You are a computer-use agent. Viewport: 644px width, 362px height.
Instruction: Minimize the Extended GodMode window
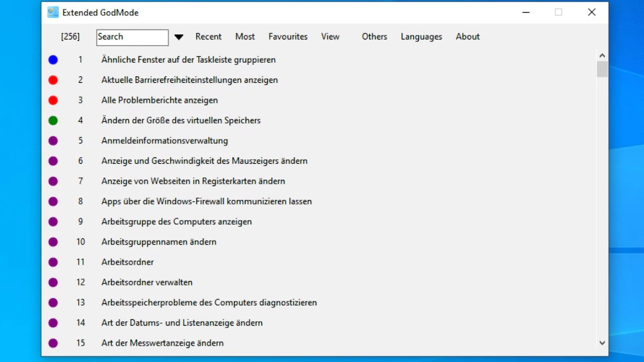pos(525,12)
